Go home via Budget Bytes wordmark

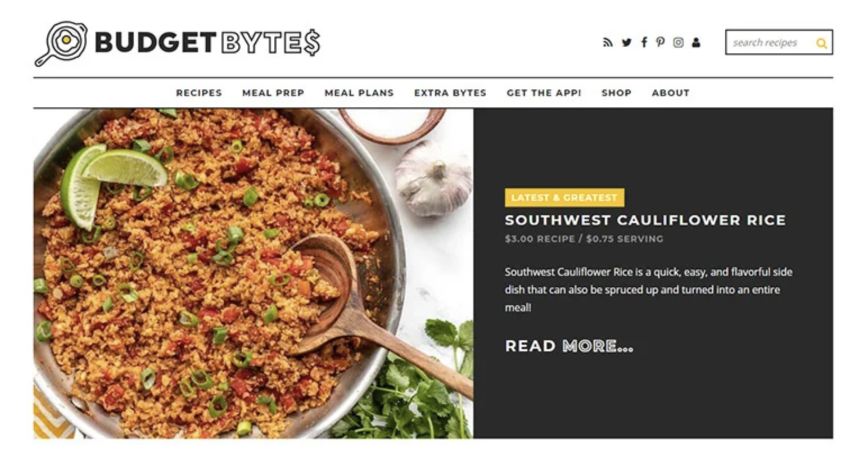(207, 43)
